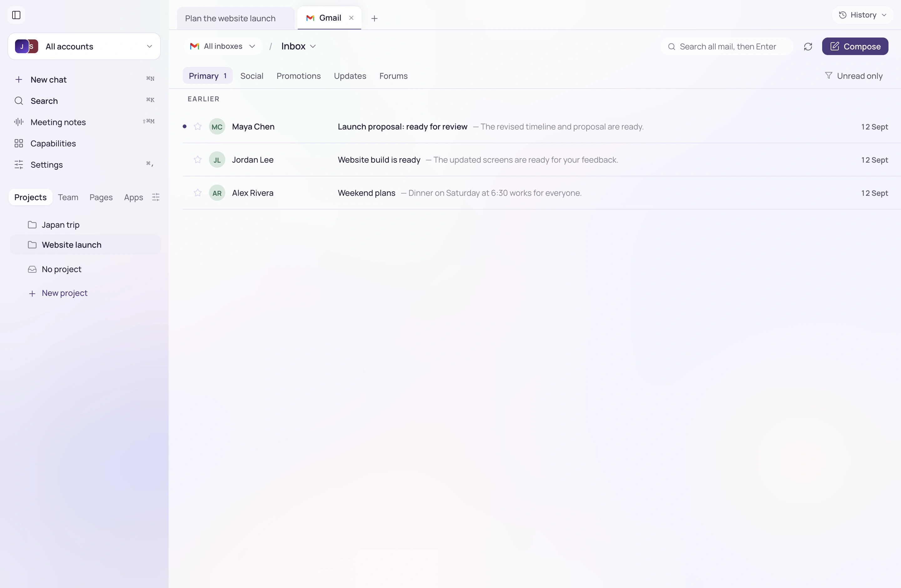Switch to the Social tab

(252, 76)
